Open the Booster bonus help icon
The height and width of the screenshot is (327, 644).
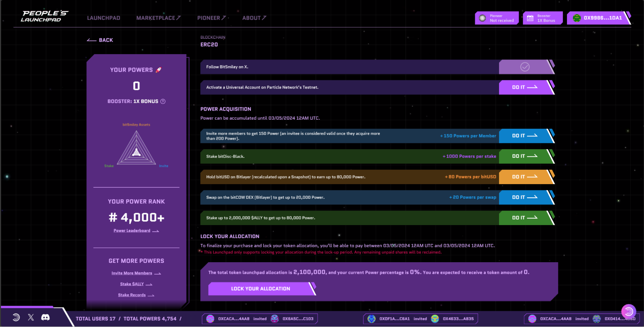point(163,101)
